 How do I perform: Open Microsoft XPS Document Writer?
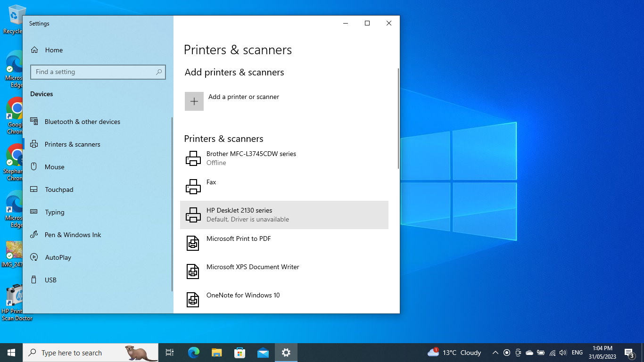(253, 267)
